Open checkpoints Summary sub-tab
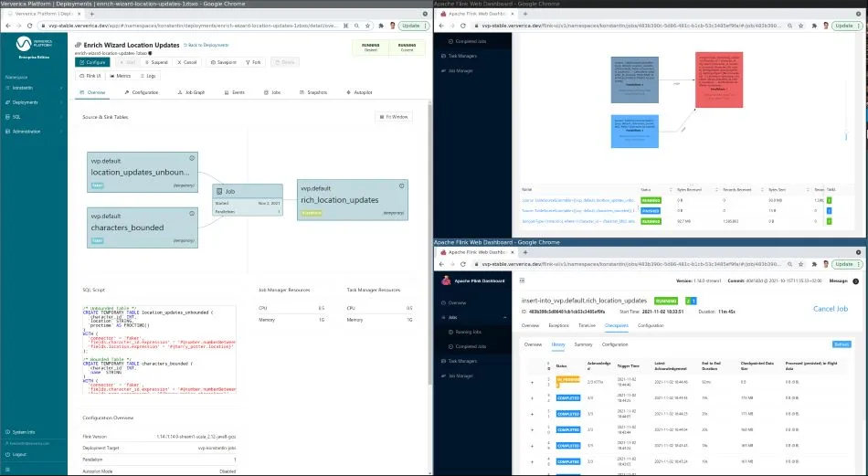 pyautogui.click(x=583, y=344)
